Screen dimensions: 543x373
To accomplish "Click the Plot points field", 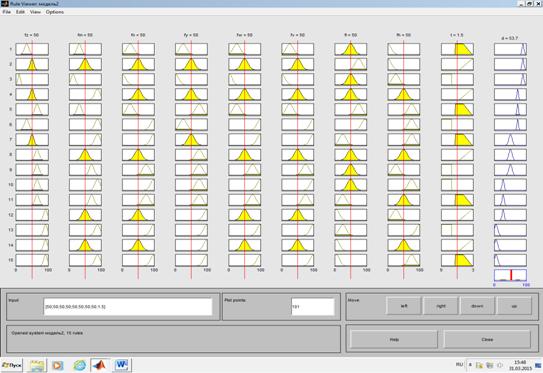I will point(313,307).
